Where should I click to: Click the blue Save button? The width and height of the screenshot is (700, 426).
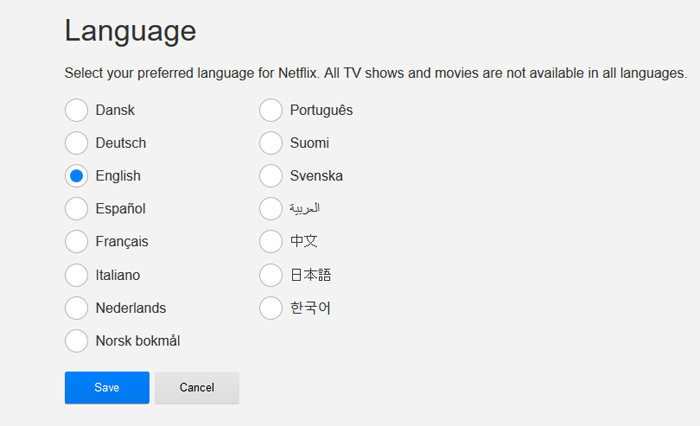(107, 388)
